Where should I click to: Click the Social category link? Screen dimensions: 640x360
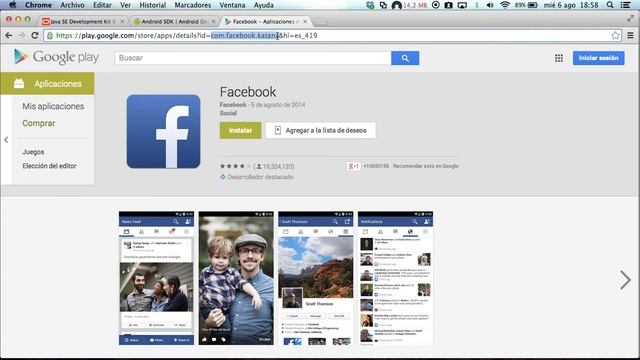(x=228, y=113)
